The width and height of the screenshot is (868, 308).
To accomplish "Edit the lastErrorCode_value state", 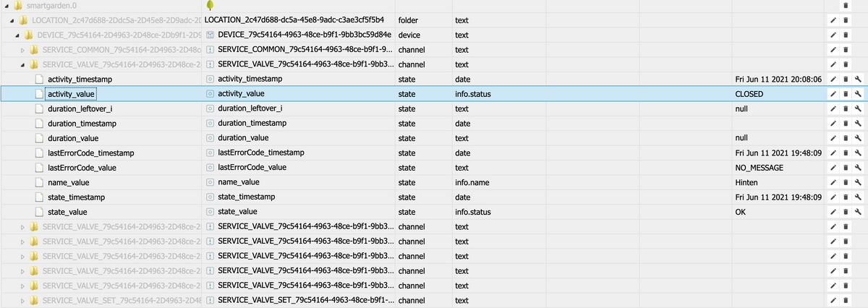I will [x=833, y=168].
